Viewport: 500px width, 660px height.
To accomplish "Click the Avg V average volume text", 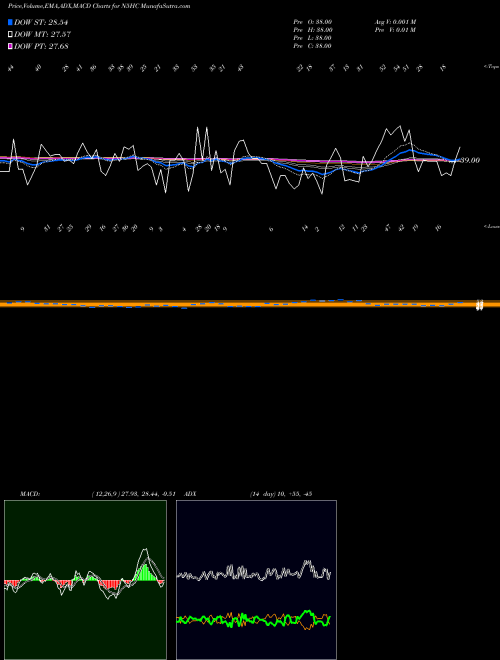I will [x=395, y=22].
